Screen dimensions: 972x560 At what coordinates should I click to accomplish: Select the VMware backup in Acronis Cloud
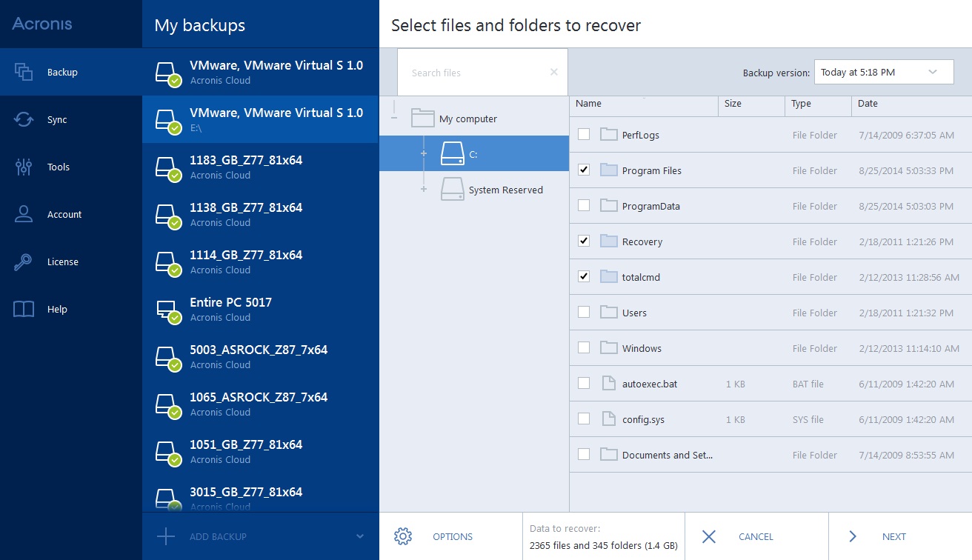coord(261,72)
